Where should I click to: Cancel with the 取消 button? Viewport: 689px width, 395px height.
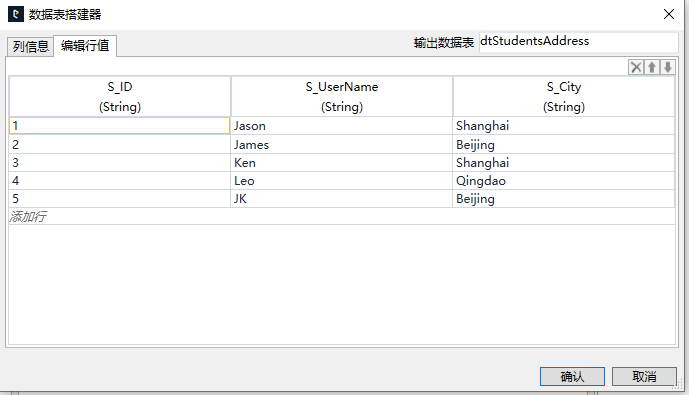tap(644, 377)
